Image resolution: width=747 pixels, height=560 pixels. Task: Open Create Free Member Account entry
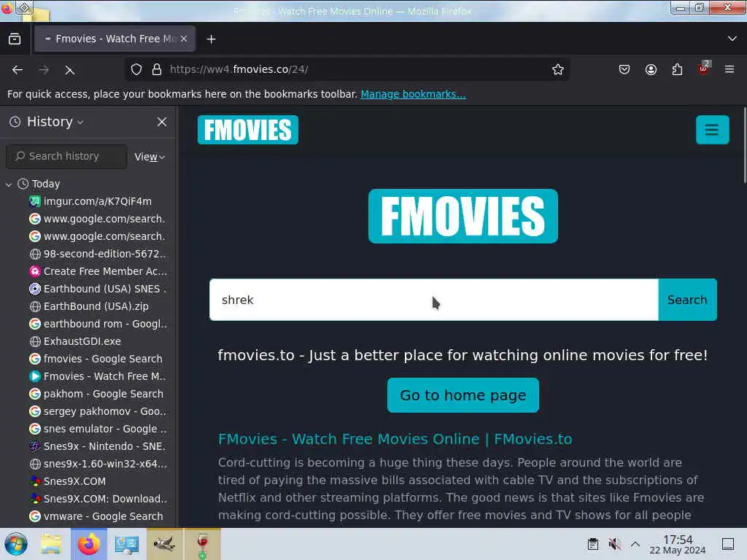[x=97, y=271]
